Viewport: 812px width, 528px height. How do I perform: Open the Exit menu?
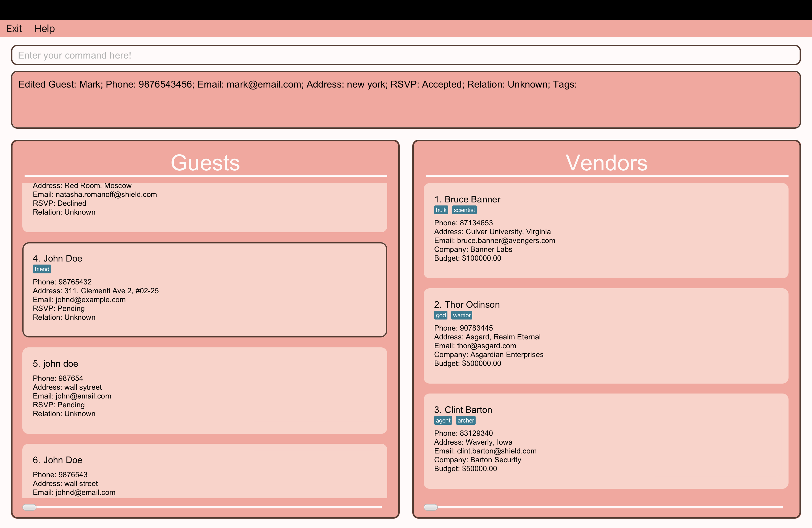point(14,29)
